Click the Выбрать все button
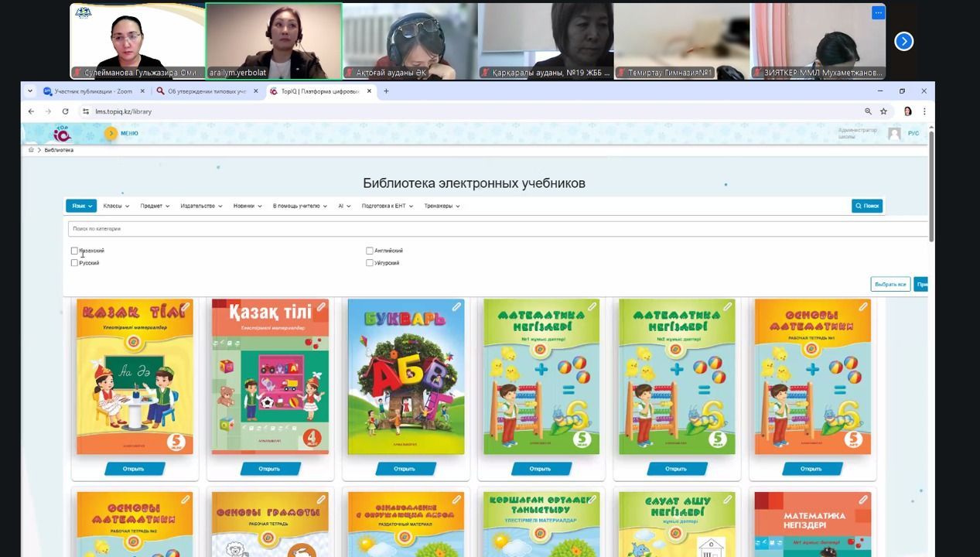The width and height of the screenshot is (980, 557). pyautogui.click(x=890, y=285)
